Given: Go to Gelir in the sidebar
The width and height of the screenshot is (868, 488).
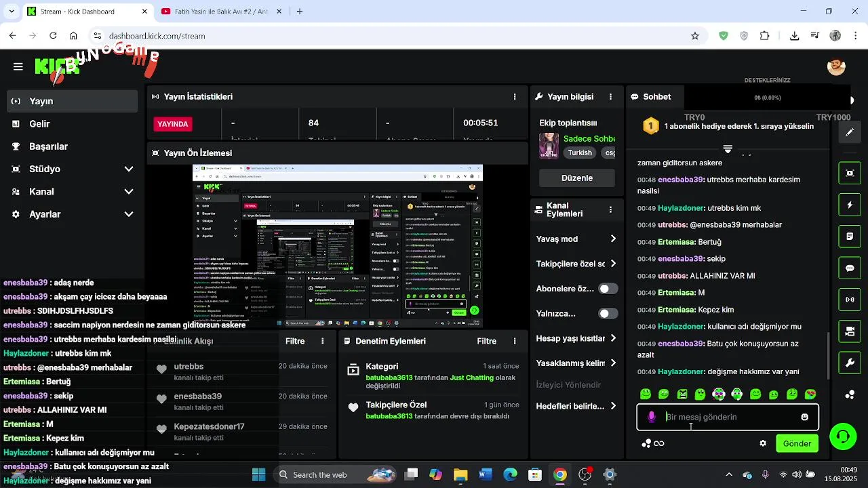Looking at the screenshot, I should pos(71,124).
